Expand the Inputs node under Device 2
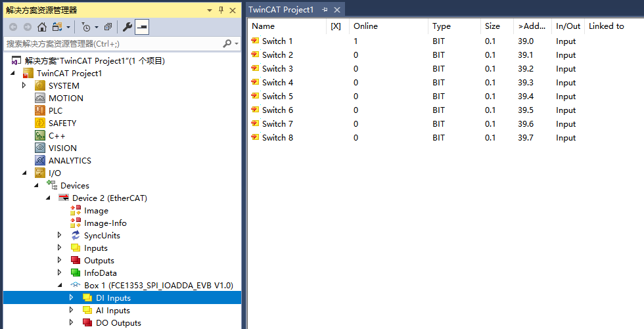The height and width of the screenshot is (329, 644). [60, 248]
